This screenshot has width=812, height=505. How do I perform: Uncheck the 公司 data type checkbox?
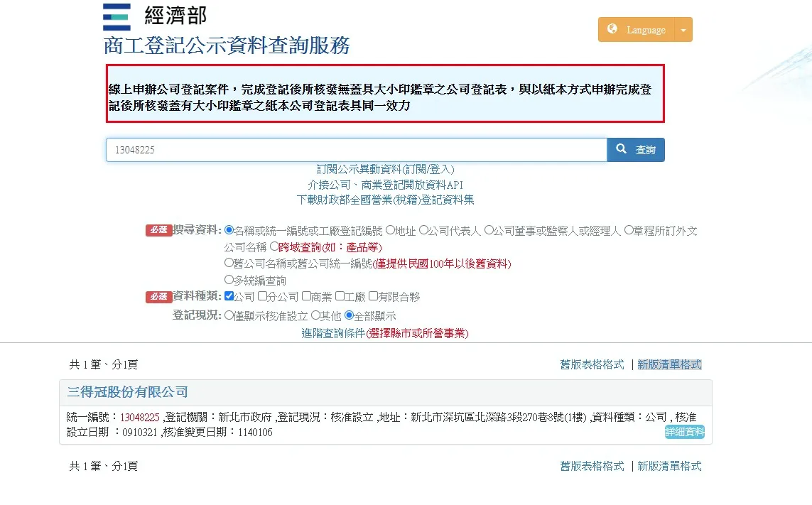[x=229, y=296]
